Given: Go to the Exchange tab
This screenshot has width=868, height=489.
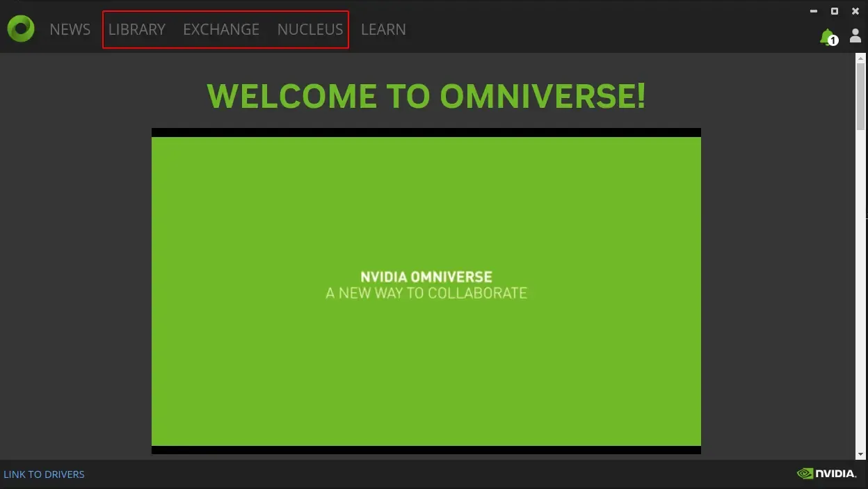Looking at the screenshot, I should [x=221, y=29].
